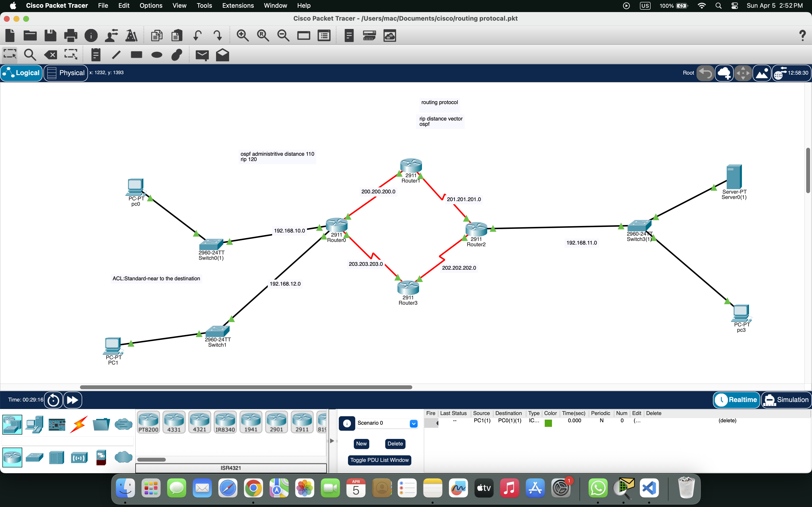Click the Fast Forward Time button

[72, 400]
